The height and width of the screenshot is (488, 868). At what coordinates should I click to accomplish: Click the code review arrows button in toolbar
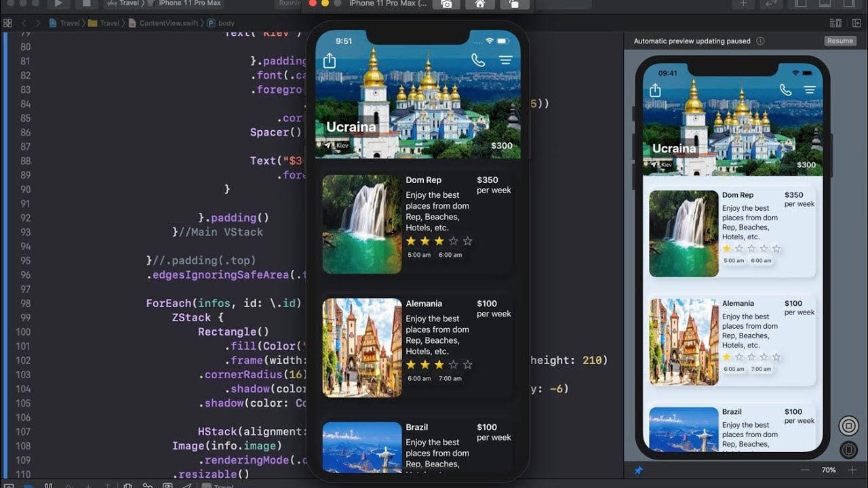[771, 3]
